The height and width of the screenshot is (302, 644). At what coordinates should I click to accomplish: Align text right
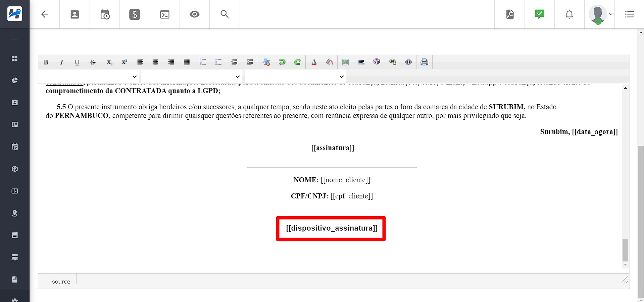point(171,62)
